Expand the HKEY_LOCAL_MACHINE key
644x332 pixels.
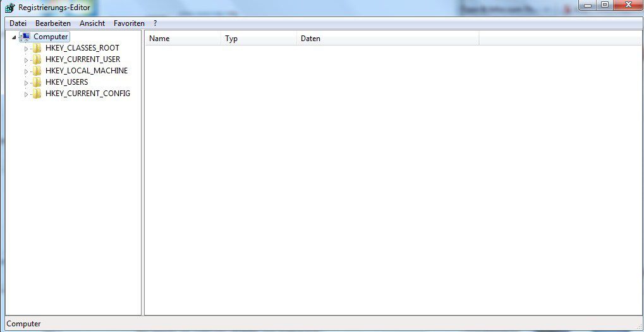pos(26,71)
